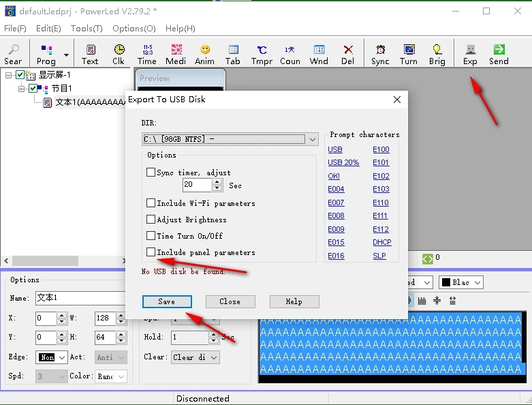Close the Export To USB Disk dialog

tap(397, 100)
